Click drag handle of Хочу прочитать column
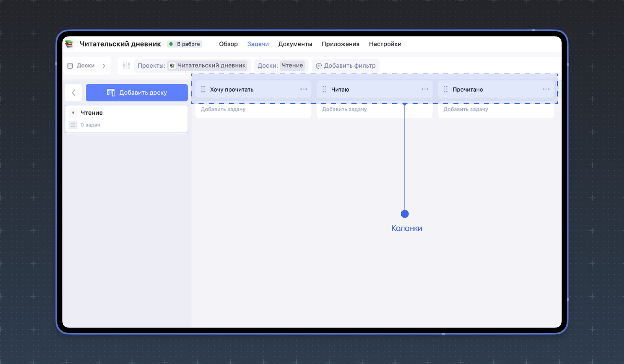624x364 pixels. tap(203, 89)
